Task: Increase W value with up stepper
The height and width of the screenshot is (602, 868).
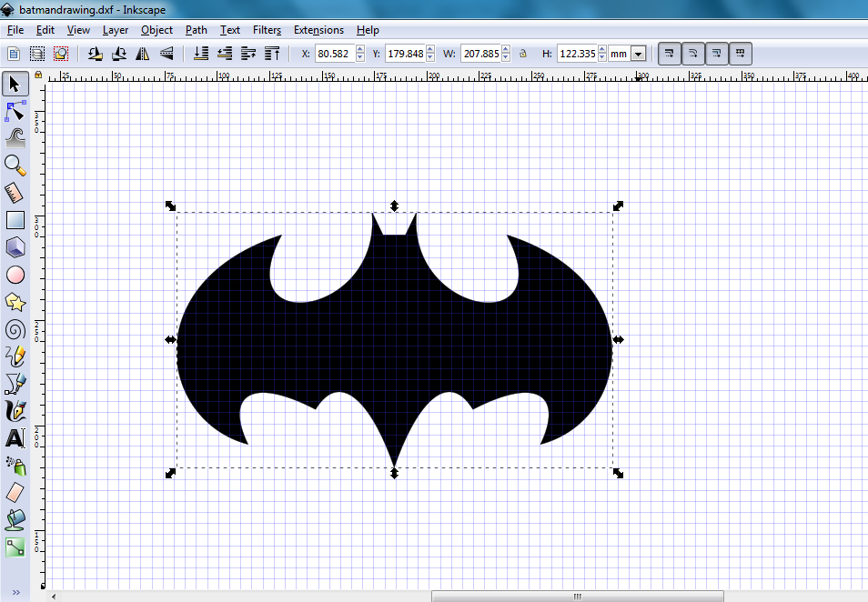Action: pos(505,50)
